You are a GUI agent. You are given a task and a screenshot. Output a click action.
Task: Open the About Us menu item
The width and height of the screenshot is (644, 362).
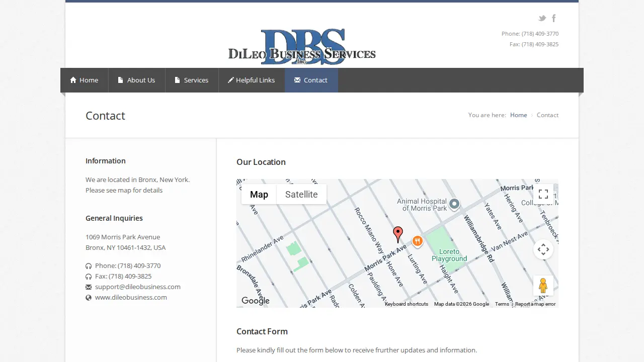(x=137, y=80)
